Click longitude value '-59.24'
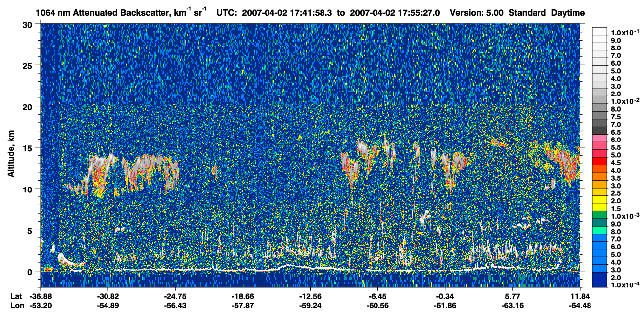Screen dimensions: 644x330 [310, 305]
